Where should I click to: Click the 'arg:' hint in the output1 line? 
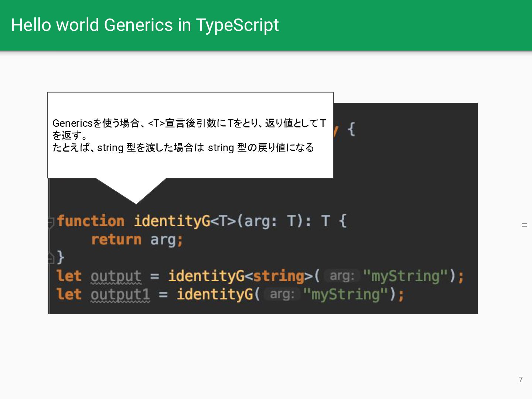click(x=282, y=294)
